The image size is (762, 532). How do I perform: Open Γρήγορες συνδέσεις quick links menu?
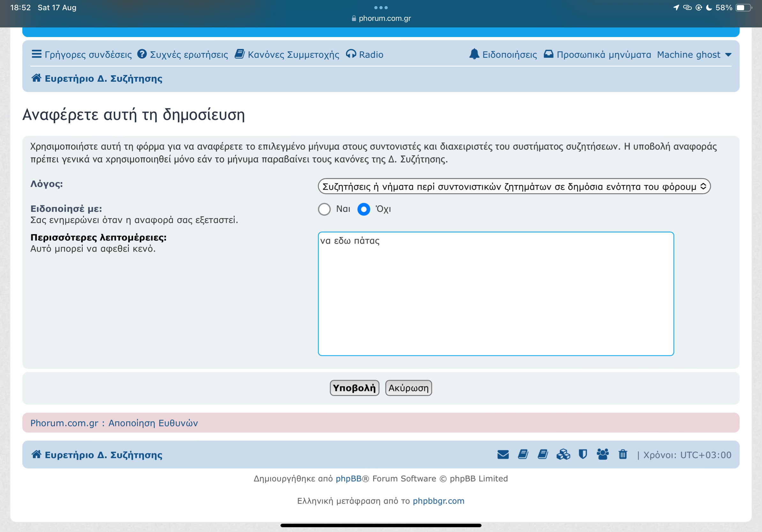(x=82, y=55)
